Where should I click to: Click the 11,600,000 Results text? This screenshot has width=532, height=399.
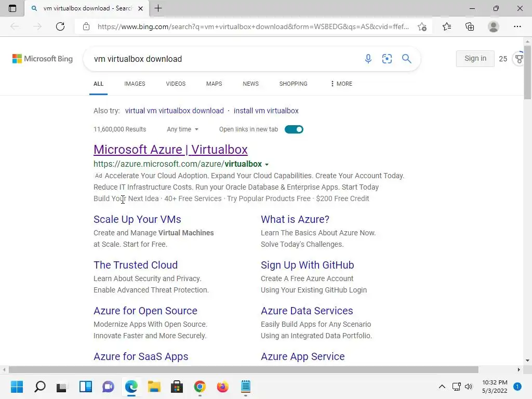pyautogui.click(x=120, y=129)
